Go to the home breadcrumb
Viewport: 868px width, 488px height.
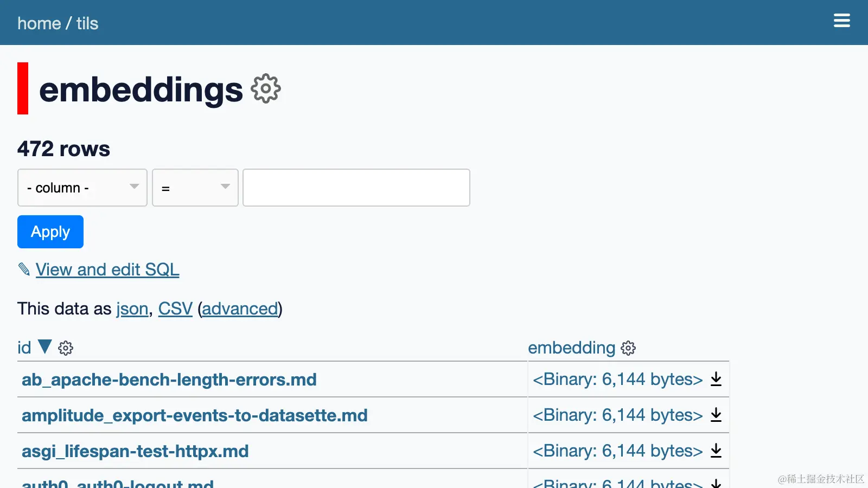point(39,23)
